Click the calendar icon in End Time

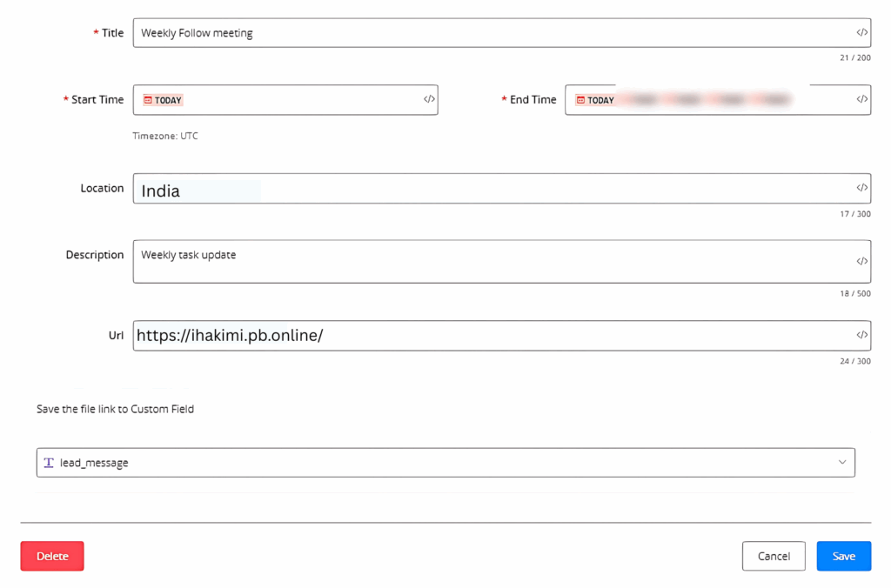click(580, 100)
